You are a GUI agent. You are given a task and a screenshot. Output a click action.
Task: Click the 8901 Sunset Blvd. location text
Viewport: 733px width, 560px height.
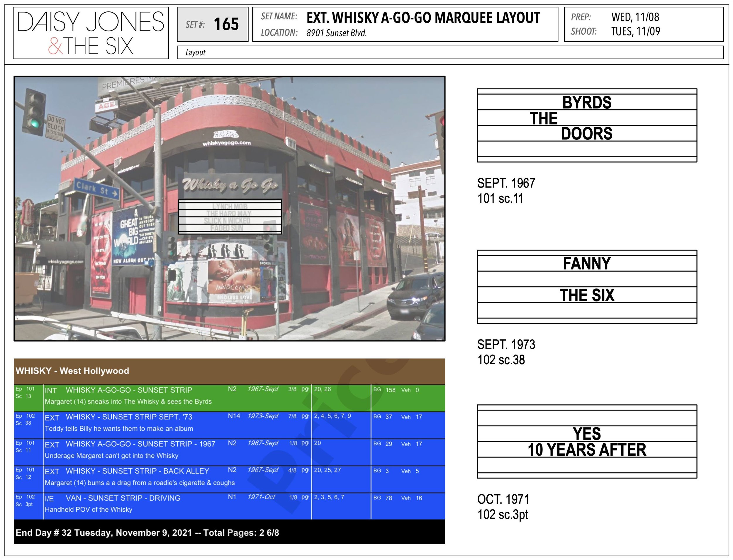click(337, 33)
